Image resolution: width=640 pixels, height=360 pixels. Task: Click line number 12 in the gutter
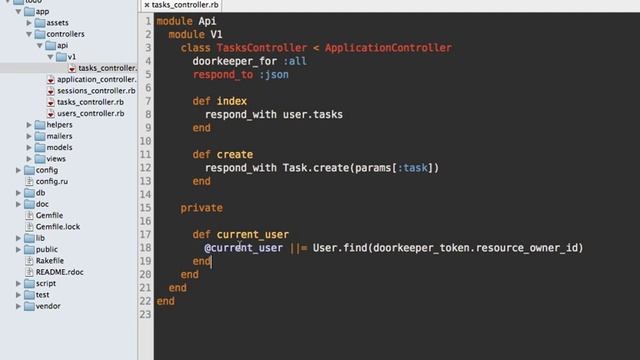tap(146, 168)
